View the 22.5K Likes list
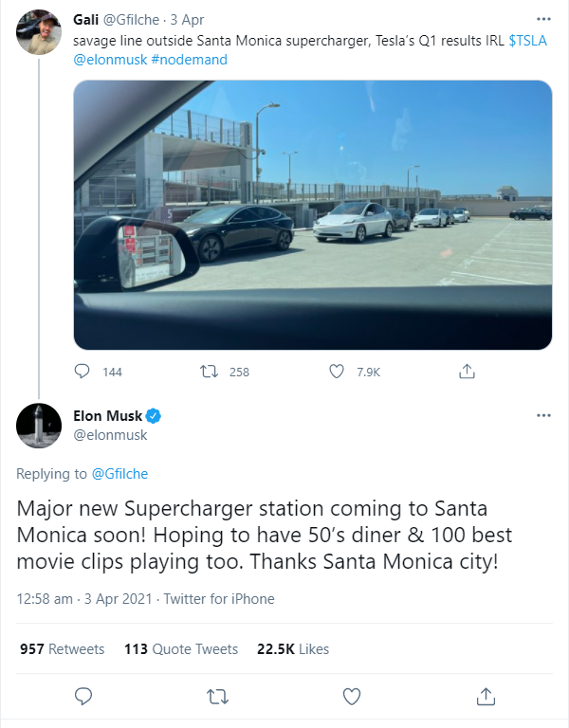The height and width of the screenshot is (728, 569). [293, 649]
